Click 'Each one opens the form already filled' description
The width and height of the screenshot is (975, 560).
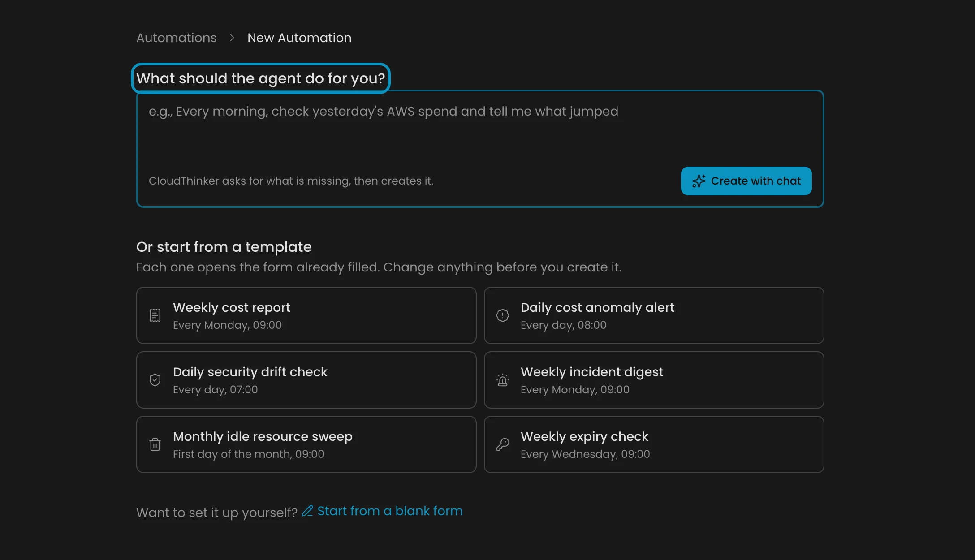point(379,267)
